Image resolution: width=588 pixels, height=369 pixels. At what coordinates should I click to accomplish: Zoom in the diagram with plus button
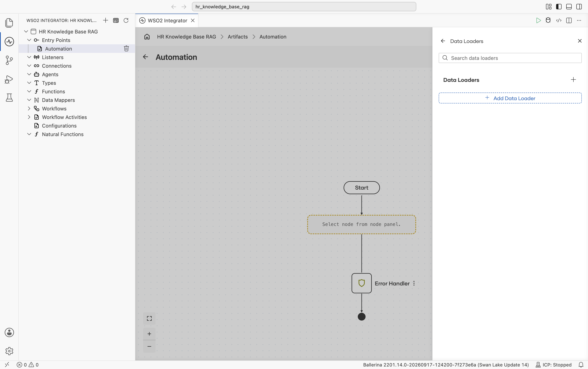click(149, 334)
